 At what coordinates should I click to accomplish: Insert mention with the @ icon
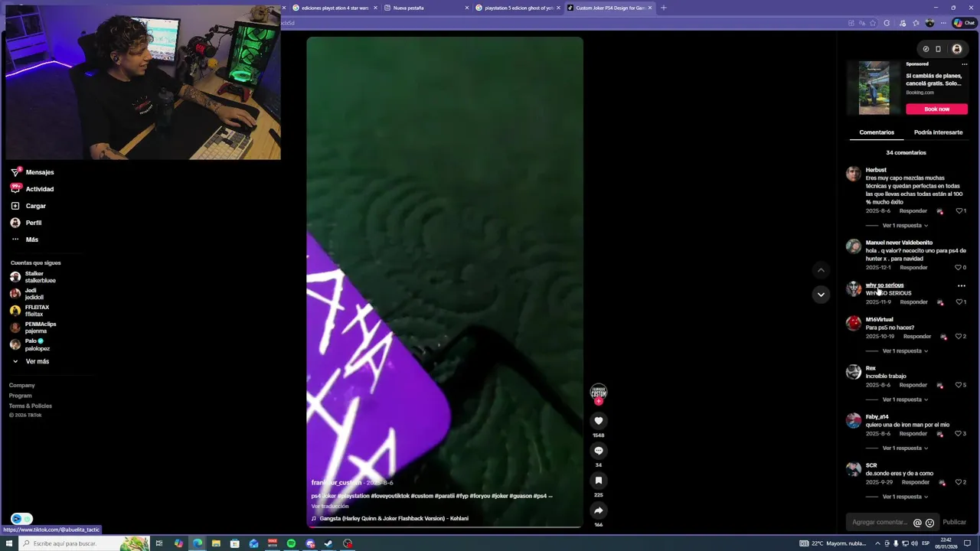click(x=917, y=523)
